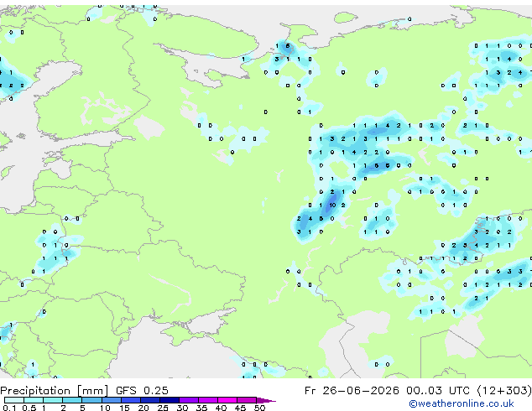Pick the 5–10 mm light blue legend swatch

[91, 400]
